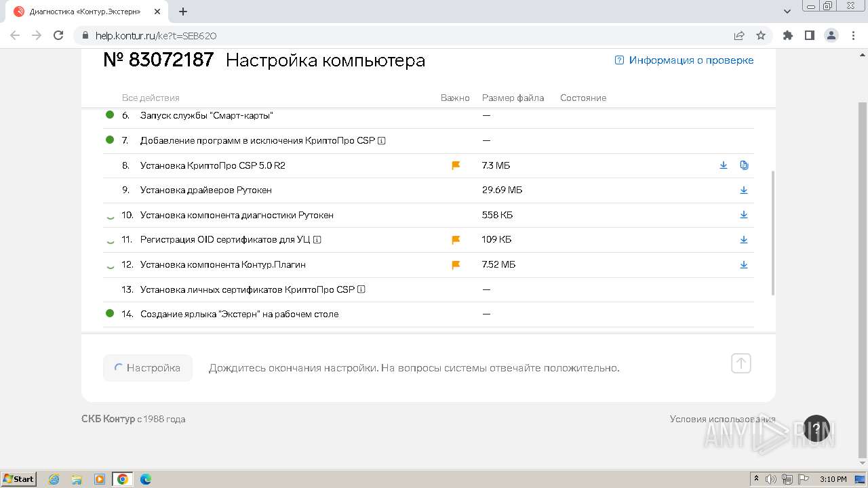Image resolution: width=868 pixels, height=488 pixels.
Task: Open File Explorer from taskbar
Action: 77,479
